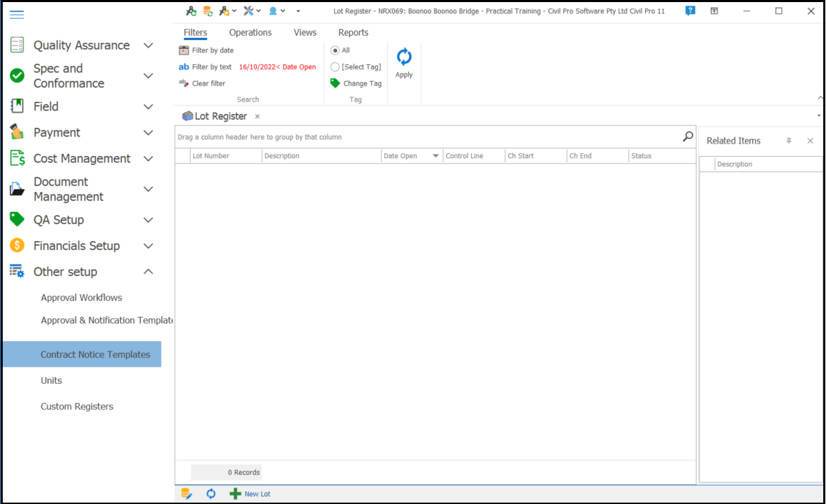826x504 pixels.
Task: Open the Date Open column filter dropdown
Action: pos(436,156)
